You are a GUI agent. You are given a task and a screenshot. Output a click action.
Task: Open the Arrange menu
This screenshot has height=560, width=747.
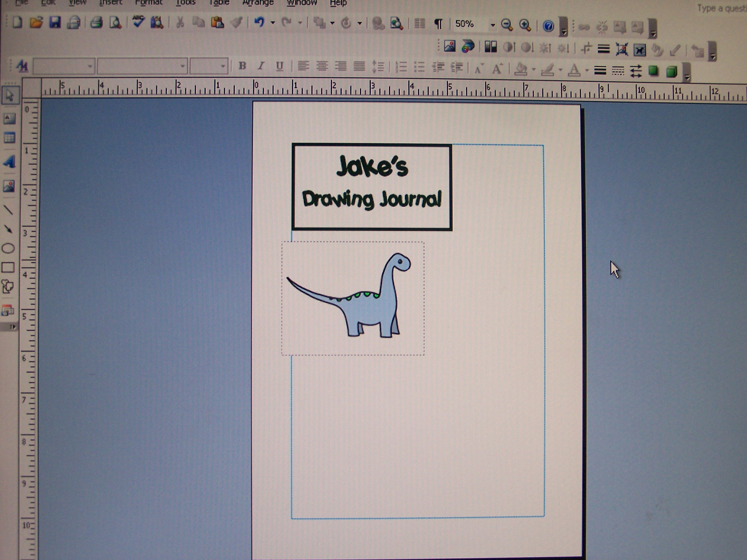(258, 3)
